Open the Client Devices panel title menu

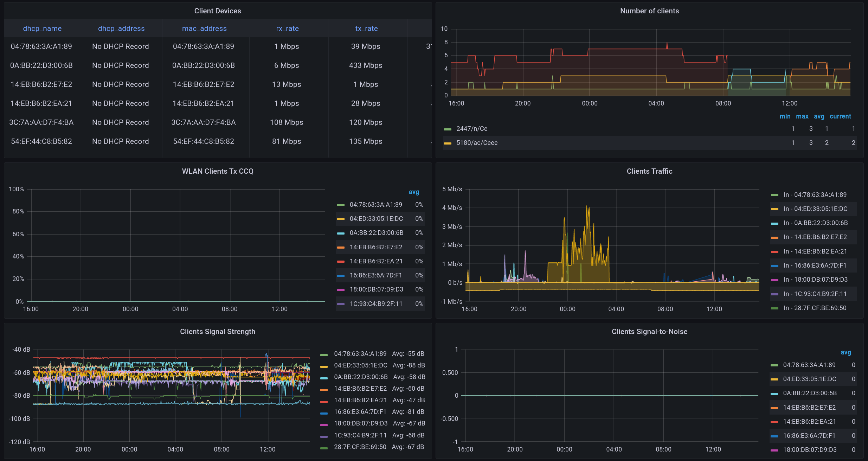218,11
